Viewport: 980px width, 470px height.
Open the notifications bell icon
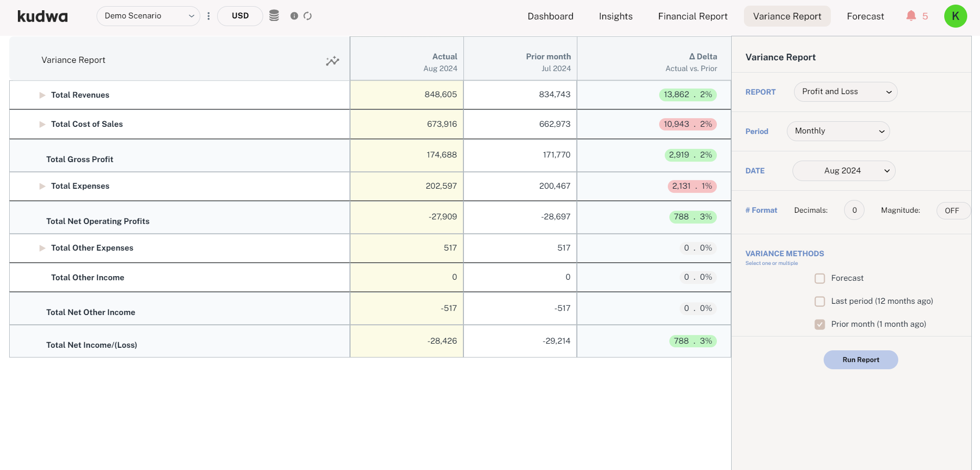coord(911,16)
